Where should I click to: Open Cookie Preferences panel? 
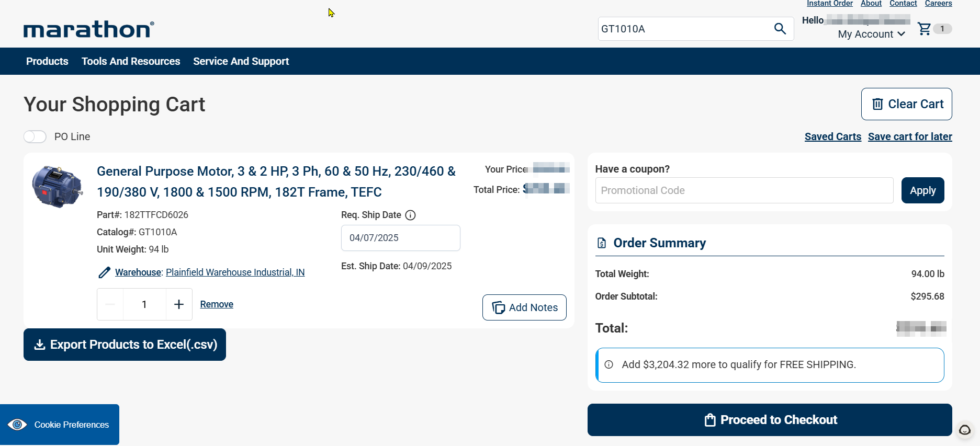60,425
